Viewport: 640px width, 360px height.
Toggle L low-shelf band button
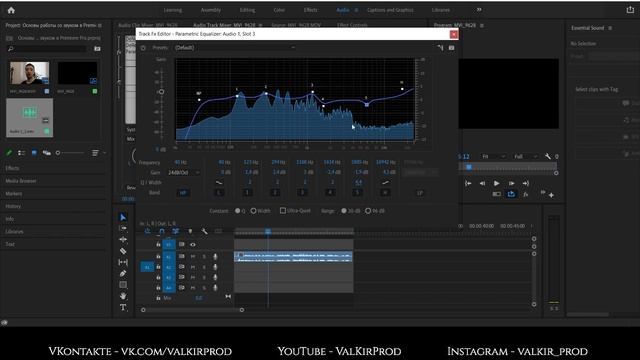coord(219,193)
